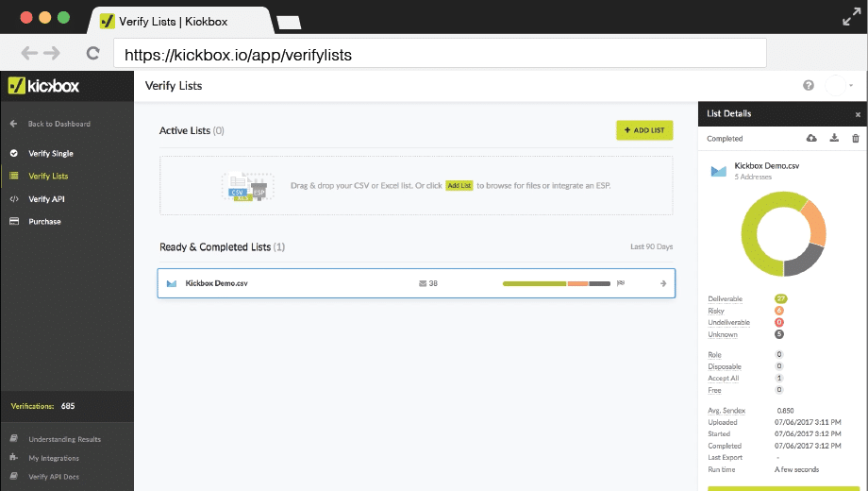Go back using the Back to Dashboard arrow

coord(14,124)
